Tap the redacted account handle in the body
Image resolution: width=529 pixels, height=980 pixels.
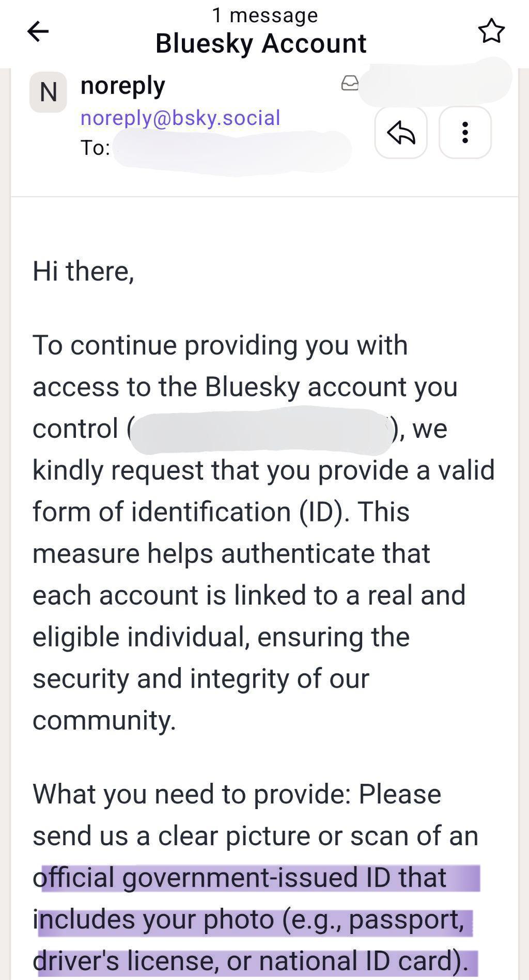click(260, 430)
